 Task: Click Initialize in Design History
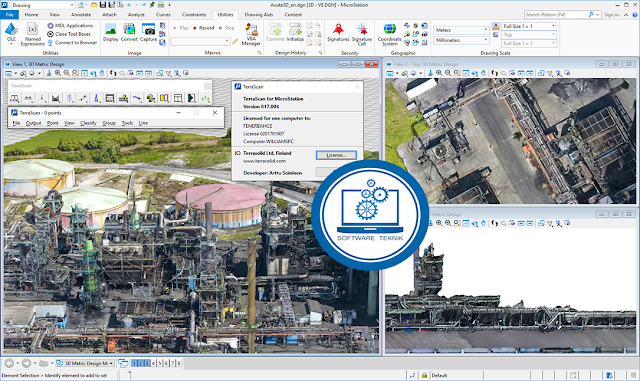click(295, 33)
